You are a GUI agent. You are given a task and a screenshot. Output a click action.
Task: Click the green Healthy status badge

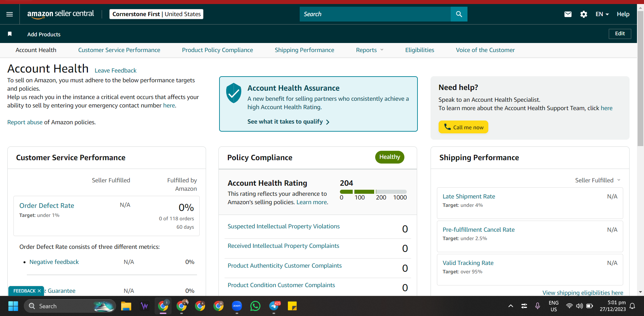click(x=390, y=157)
